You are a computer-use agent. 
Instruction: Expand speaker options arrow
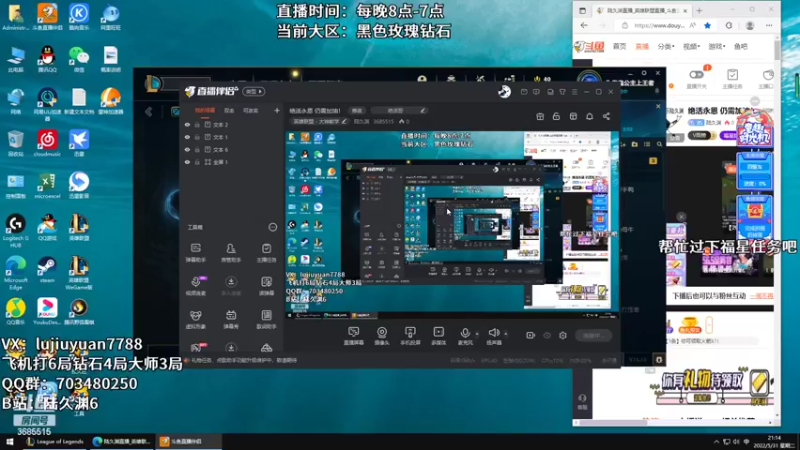tap(506, 334)
